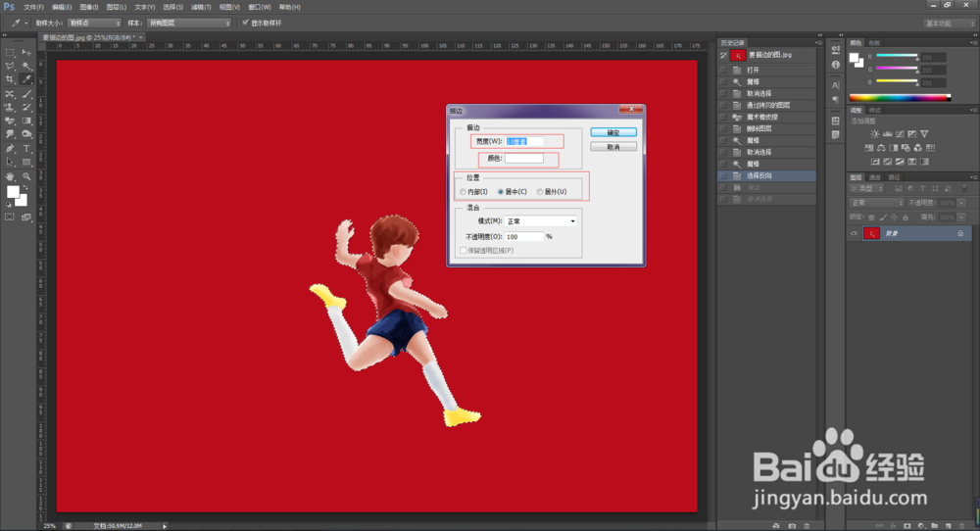Viewport: 980px width, 531px height.
Task: Select the Horizontal Type tool
Action: [x=26, y=149]
